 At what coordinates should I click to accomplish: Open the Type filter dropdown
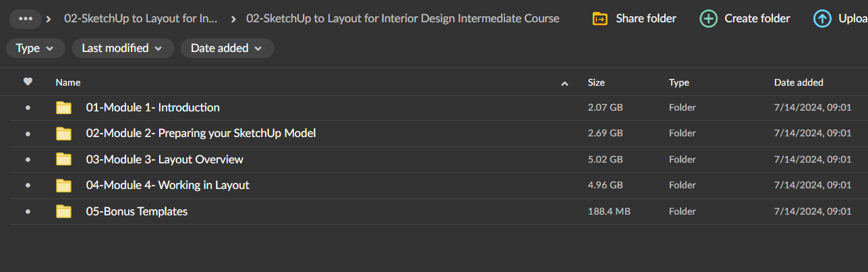coord(36,49)
